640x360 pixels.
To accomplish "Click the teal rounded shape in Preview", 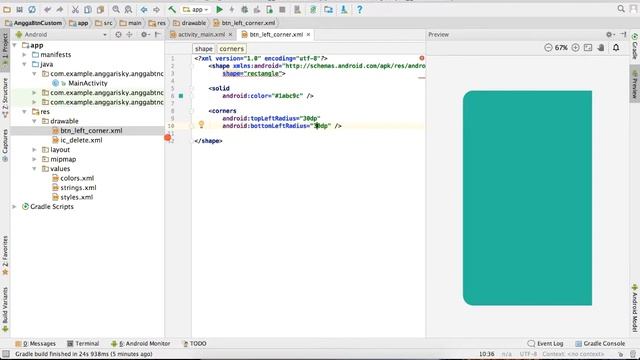I will 527,198.
